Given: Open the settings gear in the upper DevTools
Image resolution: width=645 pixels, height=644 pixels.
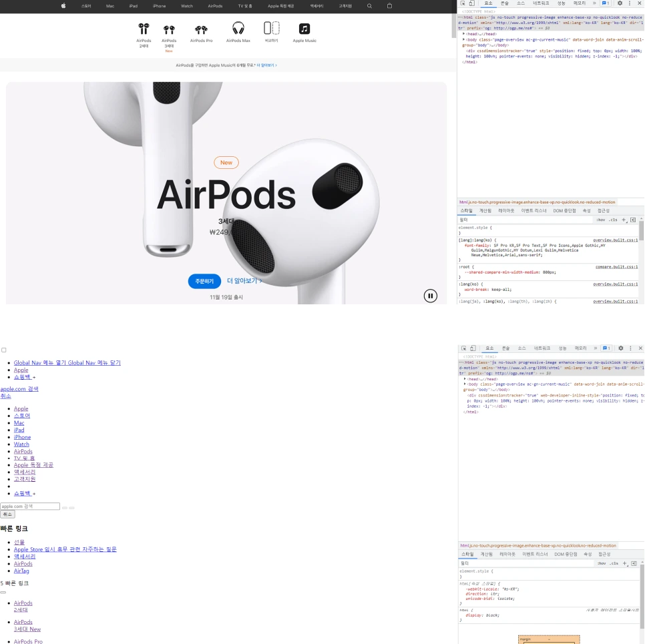Looking at the screenshot, I should [620, 3].
